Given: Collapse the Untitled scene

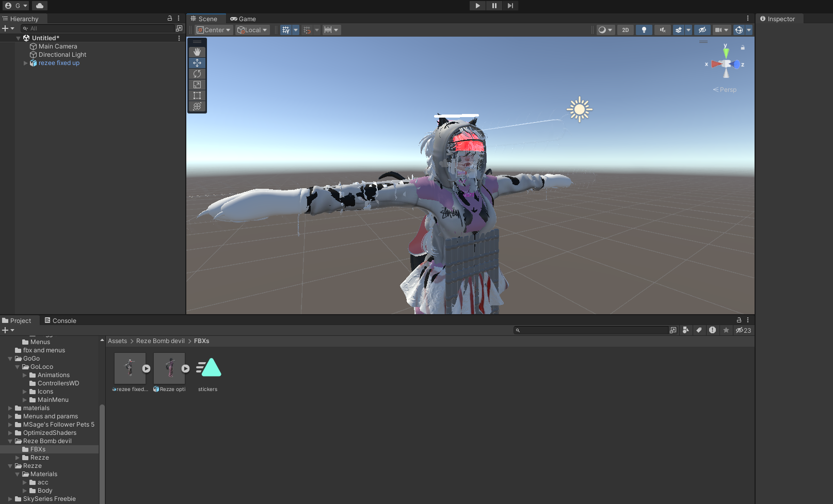Looking at the screenshot, I should pos(19,38).
